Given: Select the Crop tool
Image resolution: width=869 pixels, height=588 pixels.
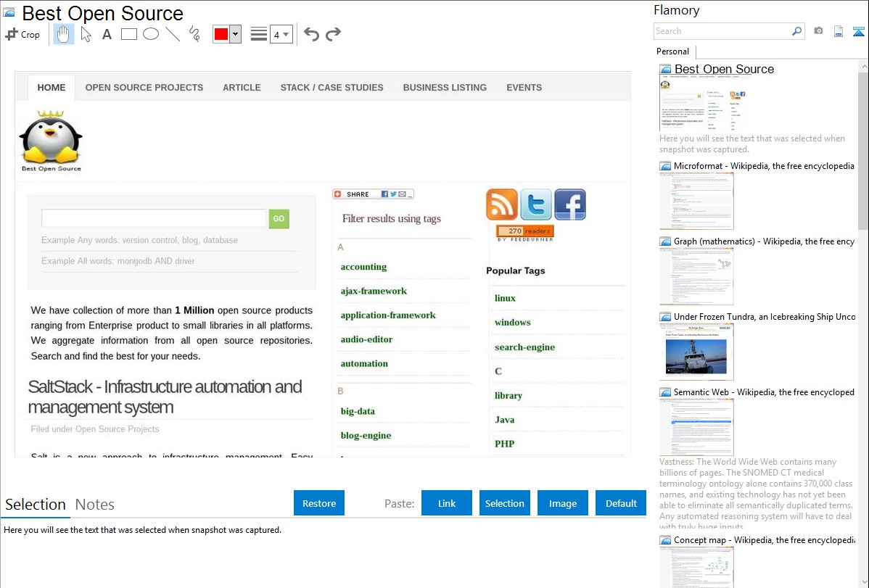Looking at the screenshot, I should (x=22, y=34).
